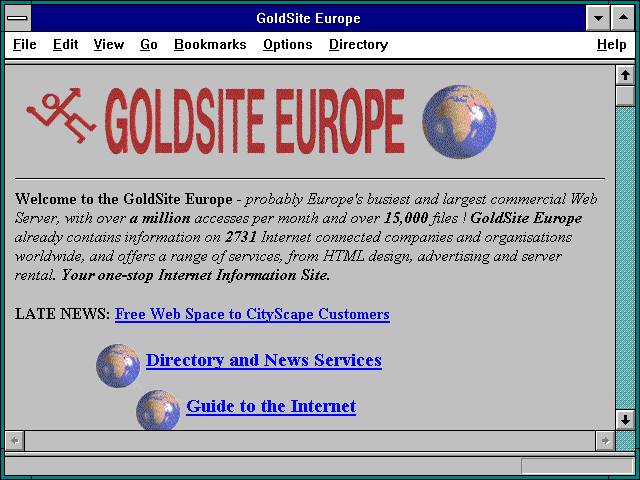Open the window control menu box
The image size is (640, 480).
pyautogui.click(x=18, y=18)
